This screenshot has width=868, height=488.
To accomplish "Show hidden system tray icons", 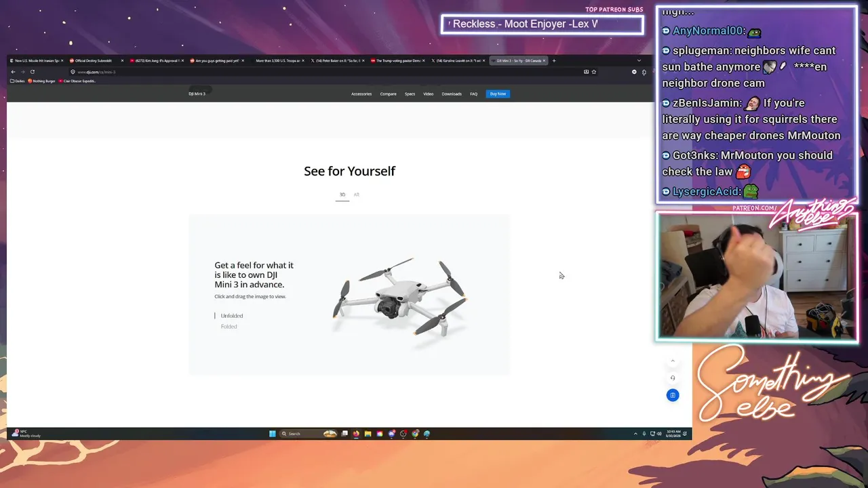I will [635, 434].
